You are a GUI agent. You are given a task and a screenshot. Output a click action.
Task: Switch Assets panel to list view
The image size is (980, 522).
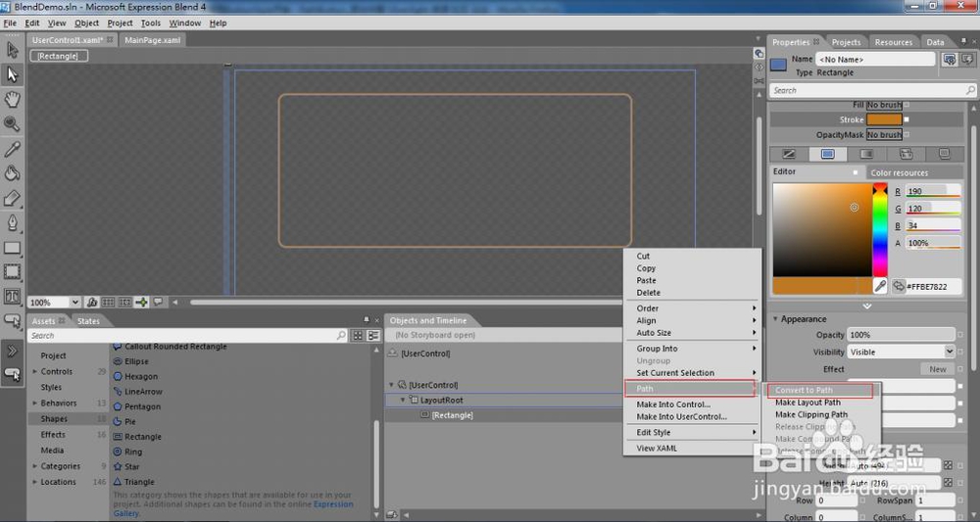tap(373, 335)
